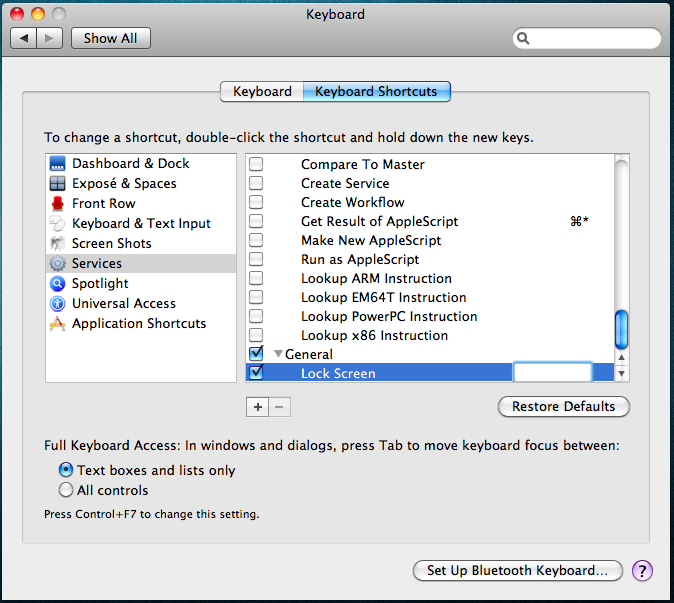Viewport: 674px width, 603px height.
Task: Check Lookup PowerPC Instruction checkbox
Action: point(256,316)
